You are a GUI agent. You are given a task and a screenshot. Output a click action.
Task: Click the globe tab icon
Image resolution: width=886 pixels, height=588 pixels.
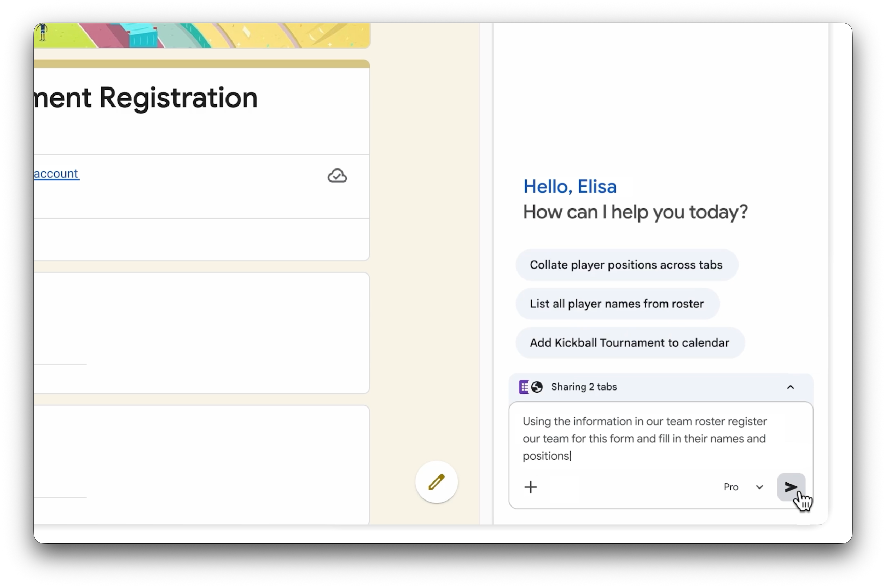pos(537,387)
